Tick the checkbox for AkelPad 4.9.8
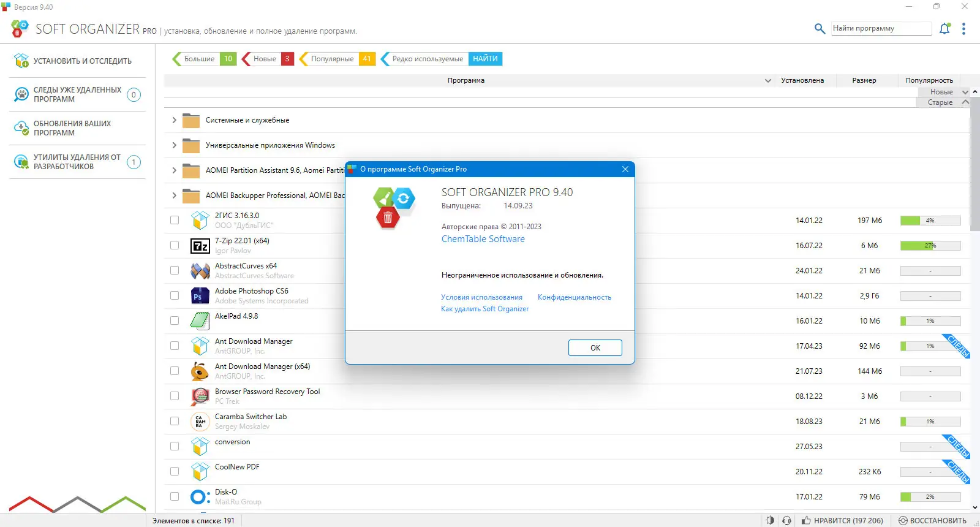 pos(175,320)
